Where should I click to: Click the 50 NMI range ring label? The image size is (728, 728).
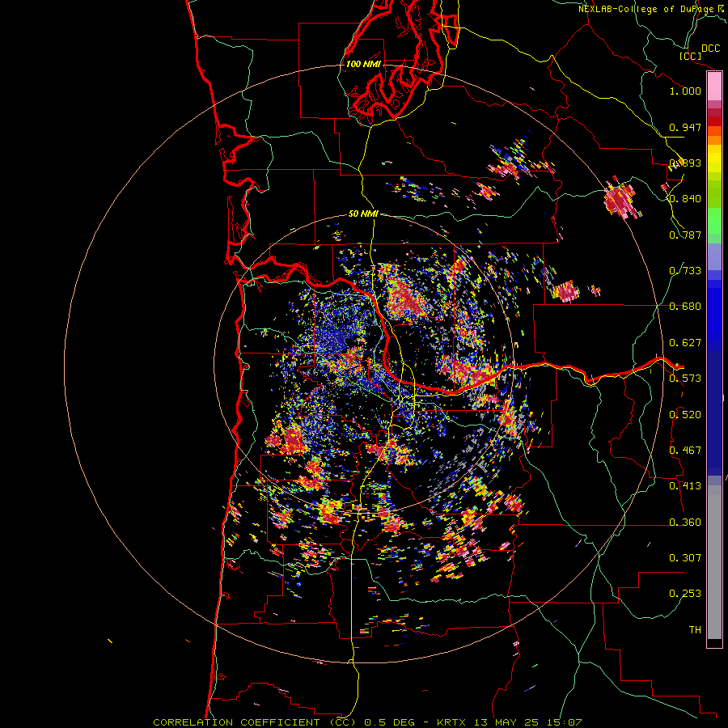click(363, 214)
